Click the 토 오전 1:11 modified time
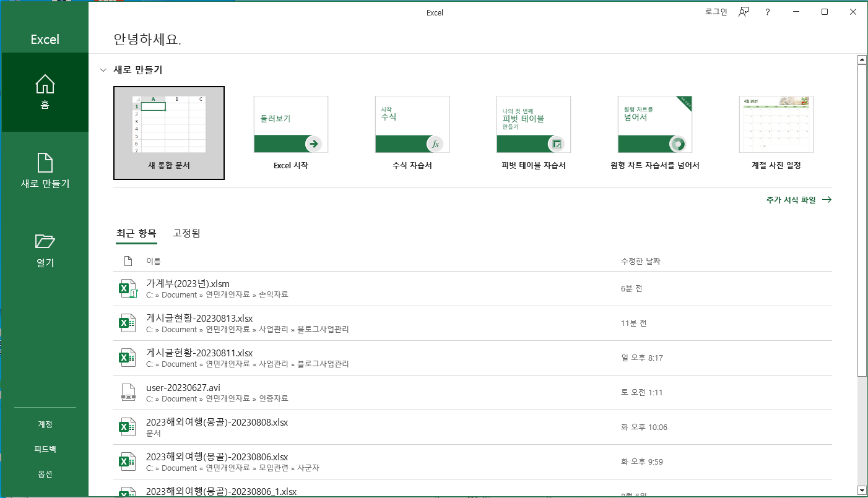 coord(641,393)
